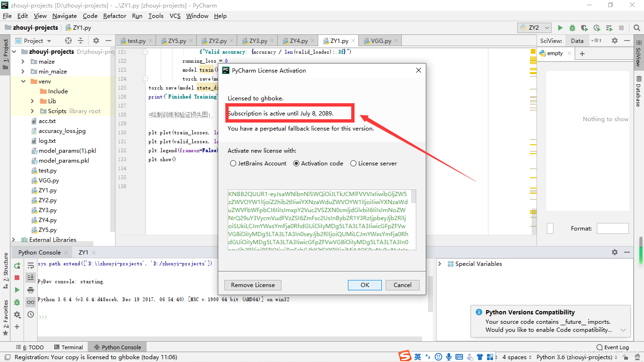Add new SciView data tab with plus

coord(582,53)
